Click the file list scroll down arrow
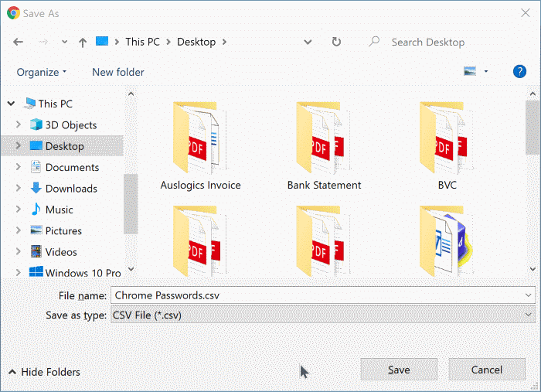 pos(532,268)
